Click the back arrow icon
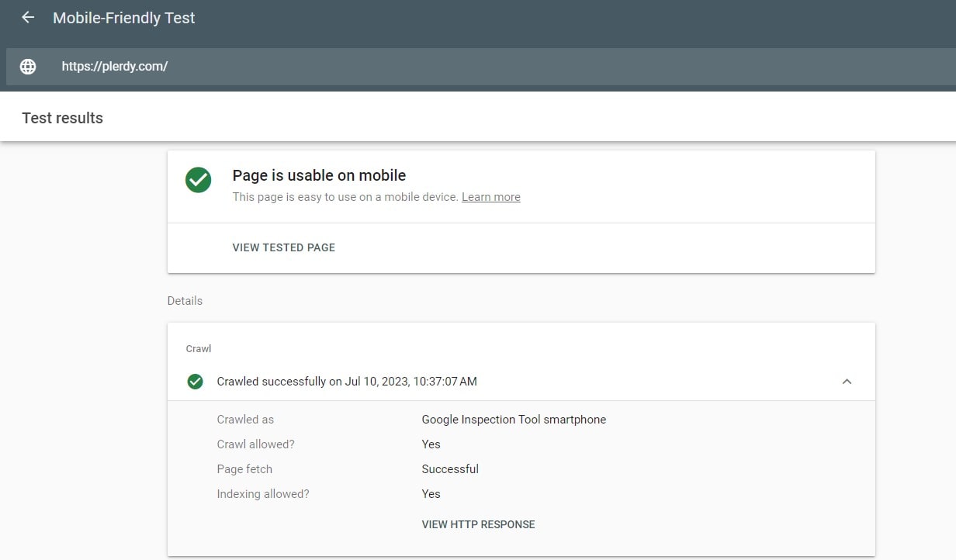The width and height of the screenshot is (956, 560). pyautogui.click(x=28, y=18)
